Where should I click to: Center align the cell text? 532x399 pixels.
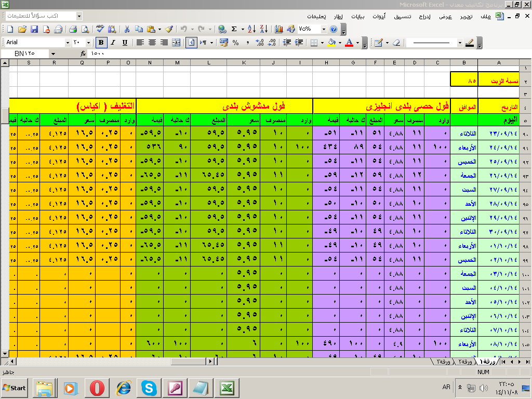click(x=152, y=43)
